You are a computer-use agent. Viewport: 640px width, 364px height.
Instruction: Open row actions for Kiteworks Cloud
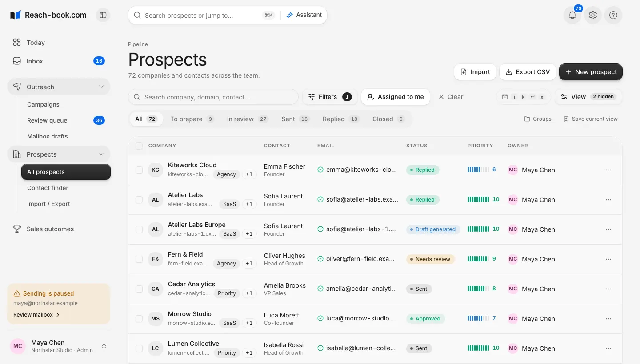coord(608,170)
